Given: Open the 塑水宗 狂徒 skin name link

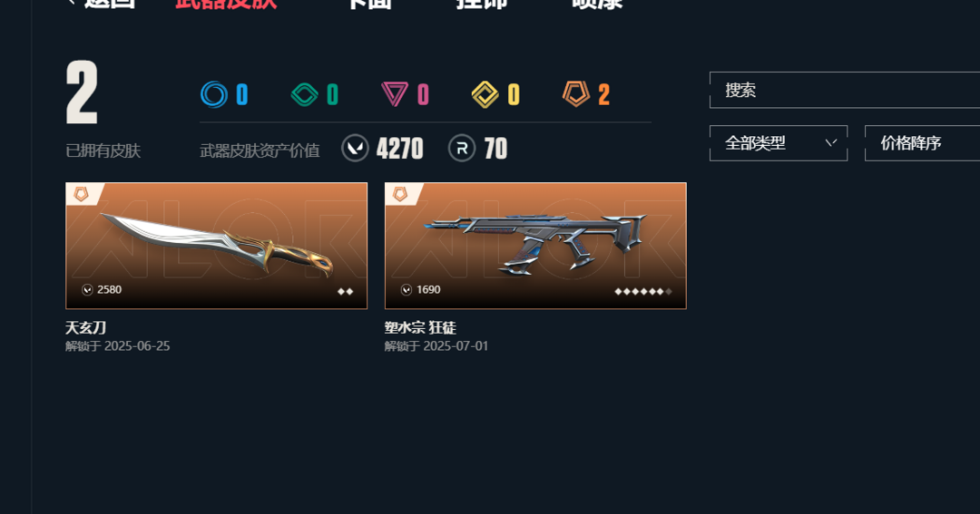Looking at the screenshot, I should [420, 328].
